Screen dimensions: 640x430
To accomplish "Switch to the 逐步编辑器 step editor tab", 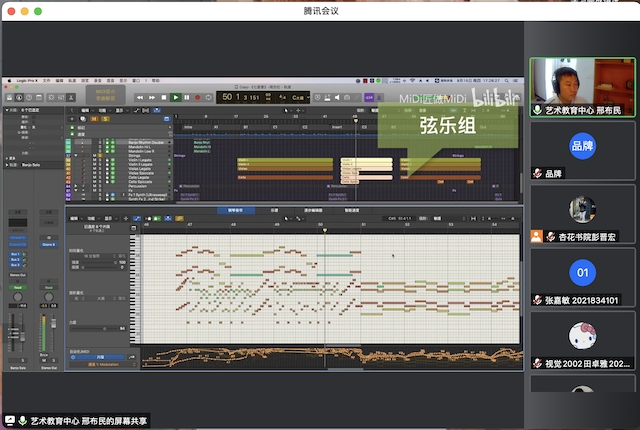I will (313, 211).
